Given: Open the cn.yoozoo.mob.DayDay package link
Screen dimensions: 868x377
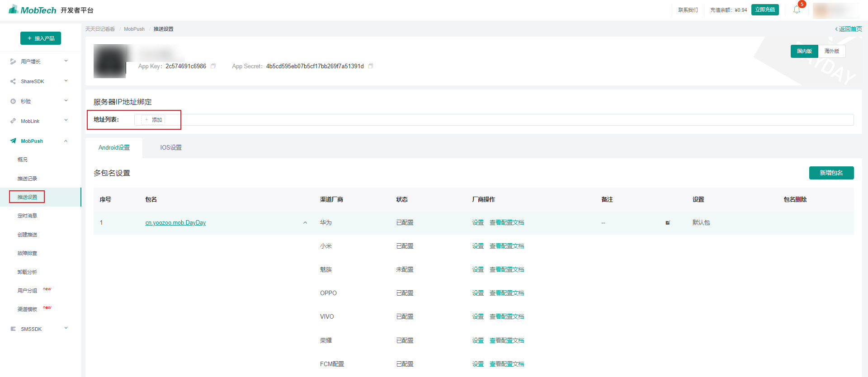Looking at the screenshot, I should tap(175, 222).
